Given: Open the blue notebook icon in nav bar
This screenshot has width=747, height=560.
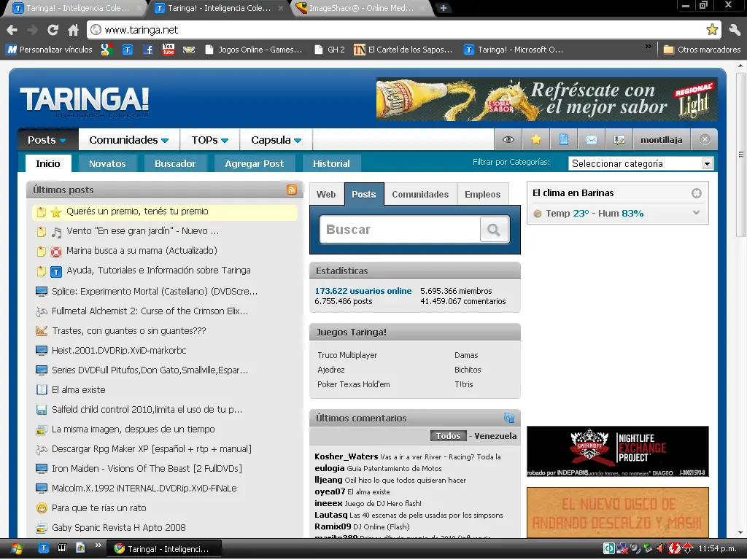Looking at the screenshot, I should 564,139.
